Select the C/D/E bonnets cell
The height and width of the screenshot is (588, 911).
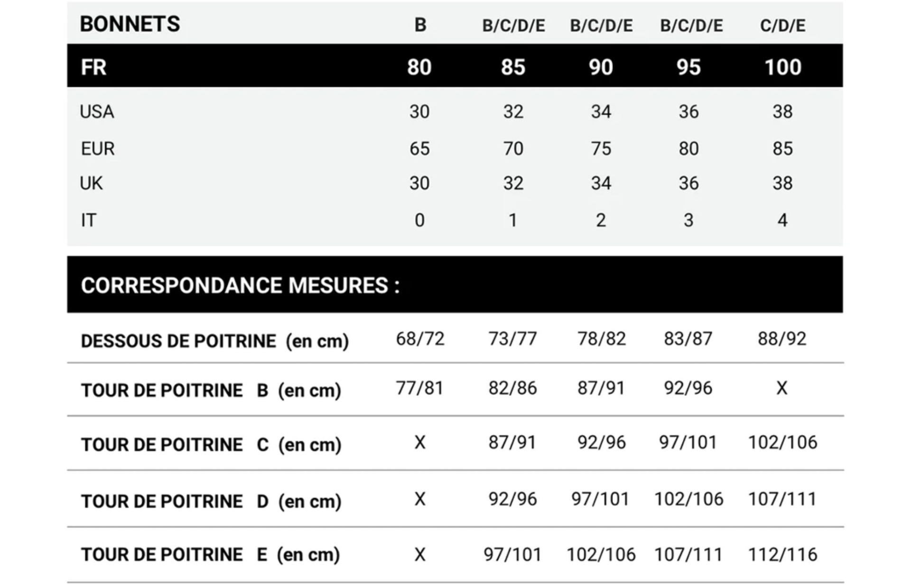782,26
